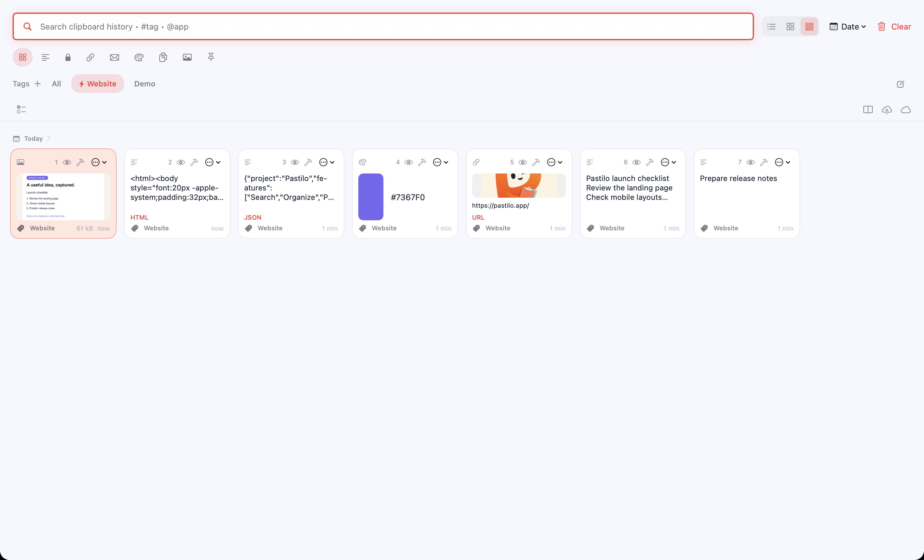Preview the JSON card with eye icon
The width and height of the screenshot is (924, 560).
coord(295,162)
